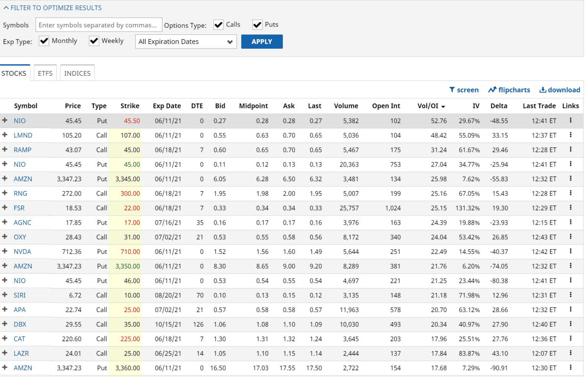Viewport: 588px width, 377px height.
Task: Uncheck the Calls option type
Action: pos(218,24)
